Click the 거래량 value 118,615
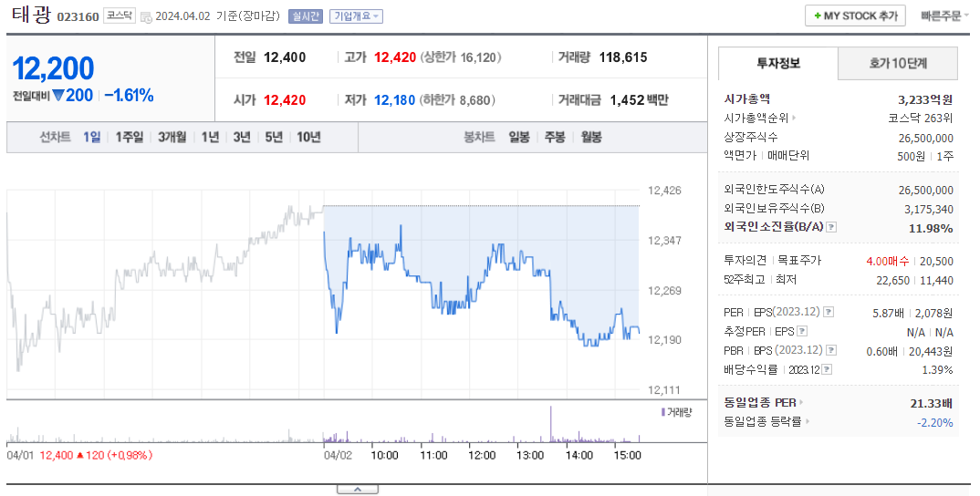The image size is (980, 496). click(x=623, y=57)
